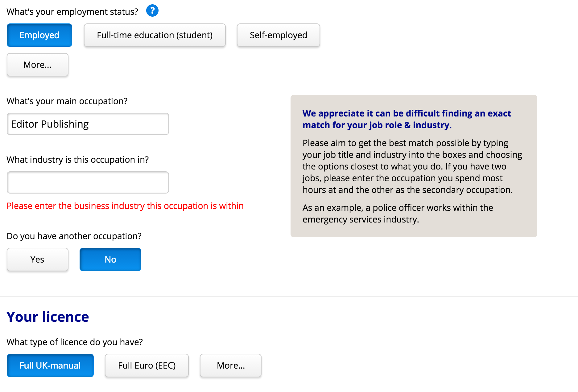This screenshot has height=392, width=578.
Task: Click the blue job role tip heading
Action: (x=407, y=119)
